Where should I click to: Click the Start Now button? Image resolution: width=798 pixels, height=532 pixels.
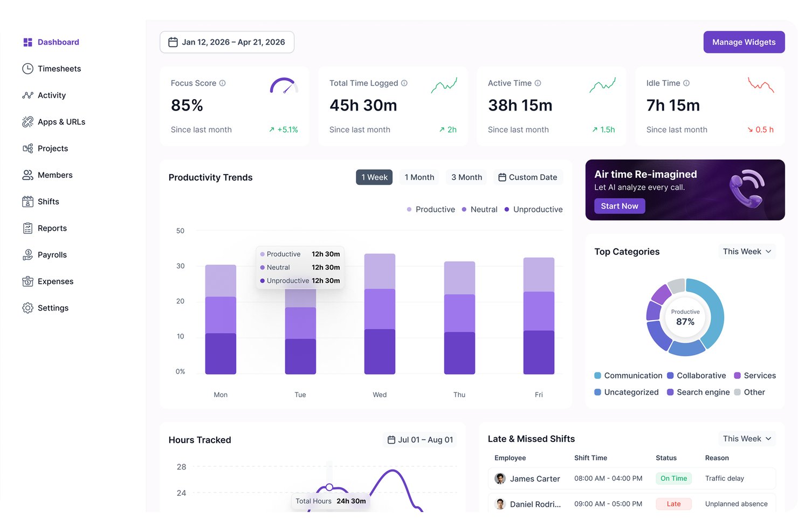[x=620, y=206]
